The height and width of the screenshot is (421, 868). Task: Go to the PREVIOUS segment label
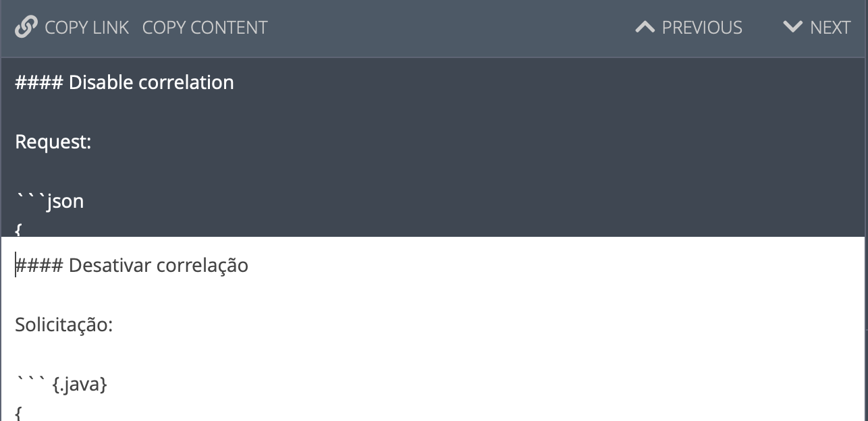pos(702,28)
